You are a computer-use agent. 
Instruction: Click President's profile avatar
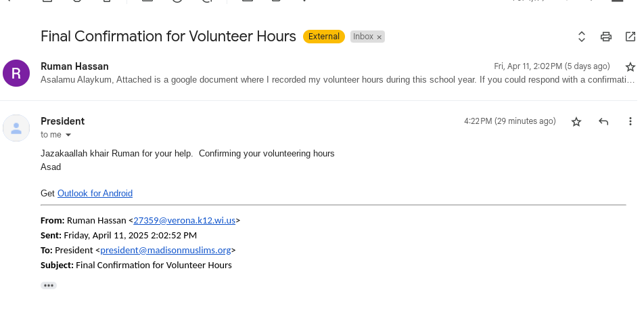tap(16, 128)
